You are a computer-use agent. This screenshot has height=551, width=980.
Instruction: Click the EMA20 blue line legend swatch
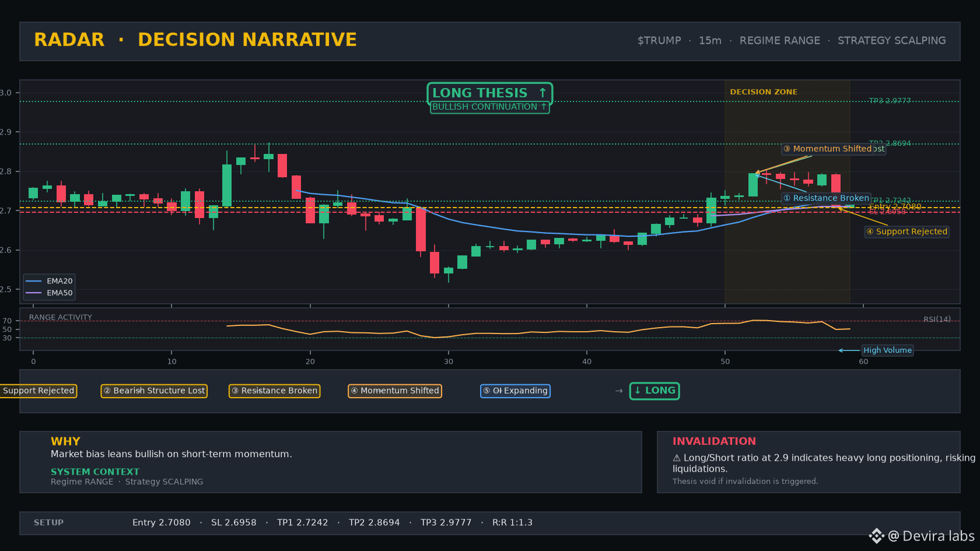pos(34,281)
